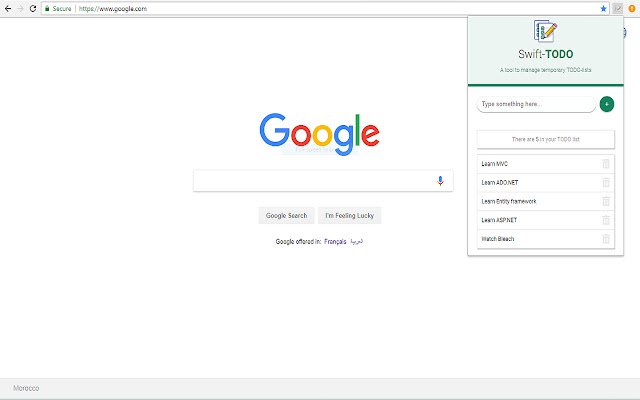Select the Learn Entity framework todo text
This screenshot has height=400, width=640.
coord(509,201)
